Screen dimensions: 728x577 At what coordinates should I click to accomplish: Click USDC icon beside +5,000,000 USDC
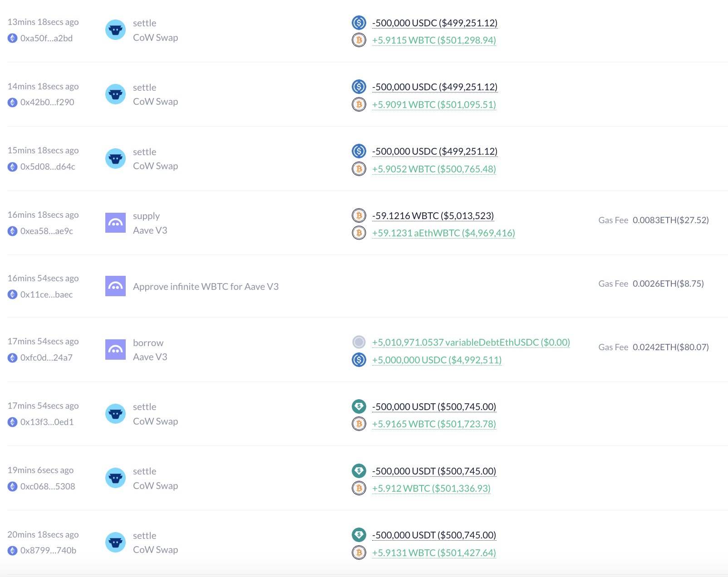pyautogui.click(x=359, y=360)
